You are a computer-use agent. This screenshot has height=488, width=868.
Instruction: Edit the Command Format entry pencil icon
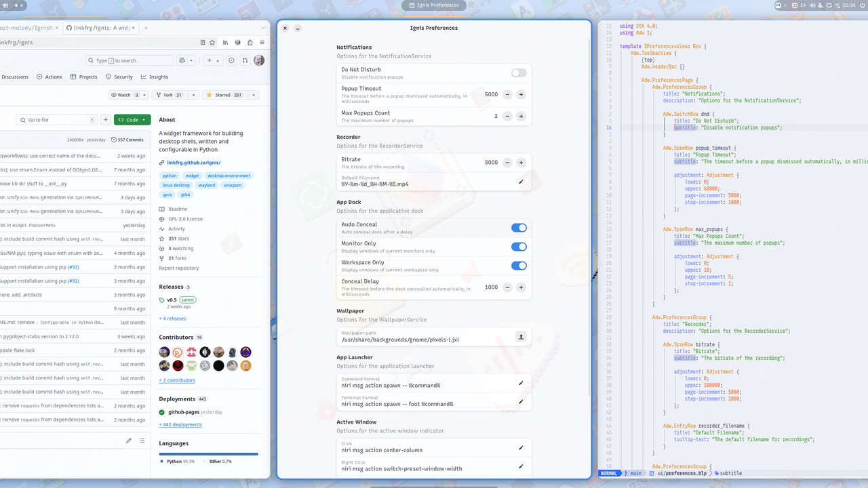pyautogui.click(x=521, y=383)
